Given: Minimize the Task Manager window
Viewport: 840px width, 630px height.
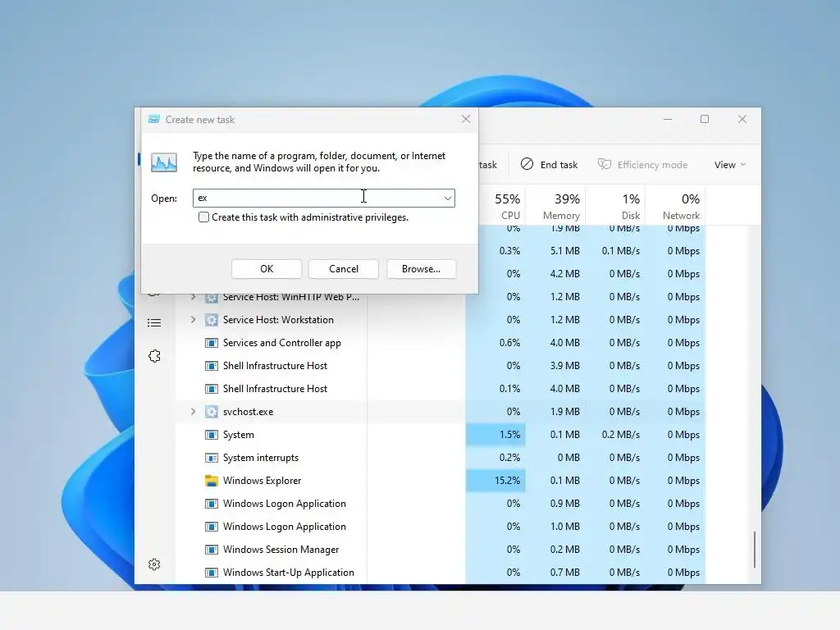Looking at the screenshot, I should (668, 119).
